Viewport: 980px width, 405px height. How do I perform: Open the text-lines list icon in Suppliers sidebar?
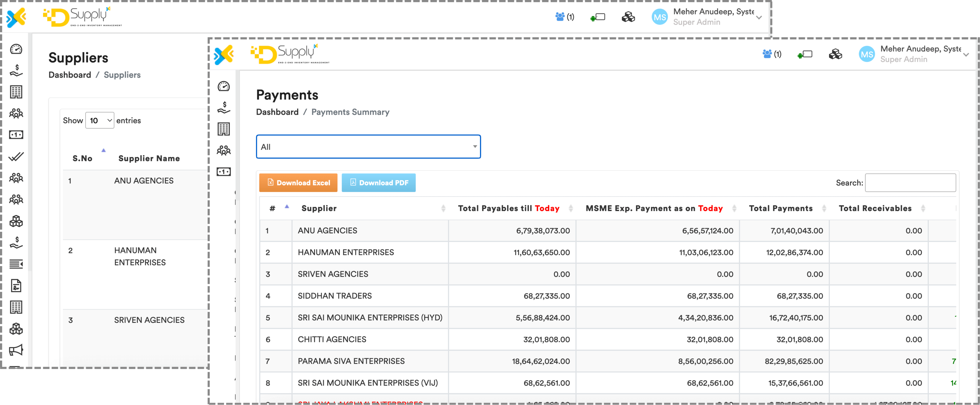tap(16, 264)
